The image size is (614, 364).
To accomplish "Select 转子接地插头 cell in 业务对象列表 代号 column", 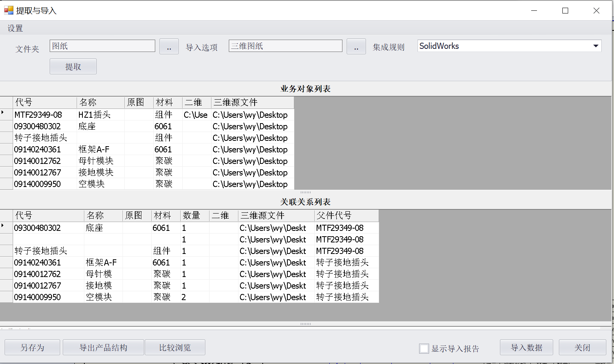I will point(45,138).
